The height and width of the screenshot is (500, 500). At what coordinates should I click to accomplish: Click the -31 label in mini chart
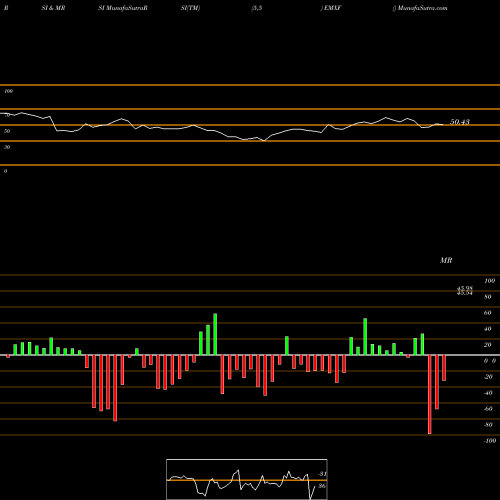point(322,474)
